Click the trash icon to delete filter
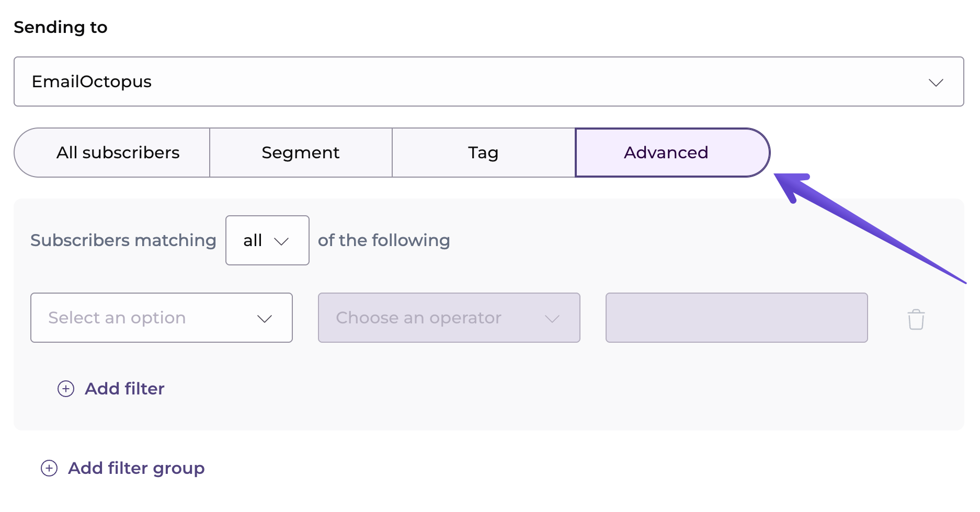Viewport: 980px width, 512px height. [916, 319]
